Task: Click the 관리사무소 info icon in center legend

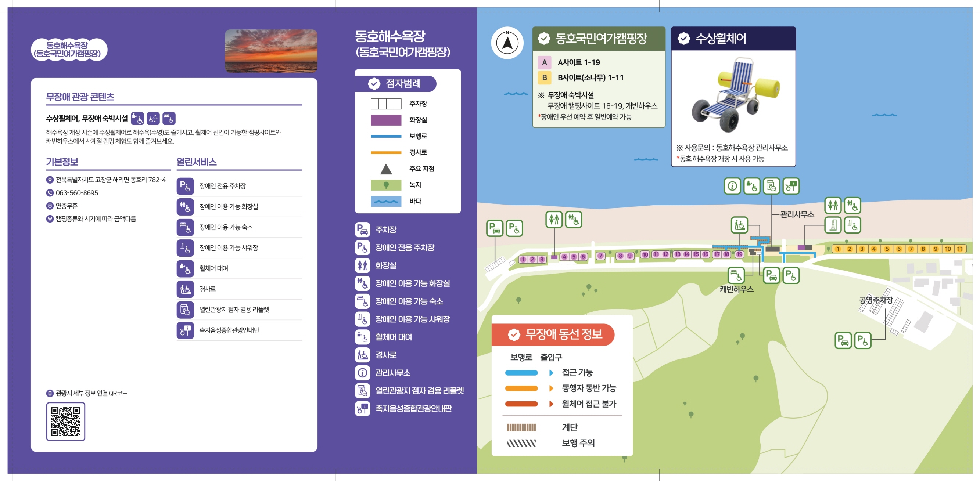Action: click(362, 373)
